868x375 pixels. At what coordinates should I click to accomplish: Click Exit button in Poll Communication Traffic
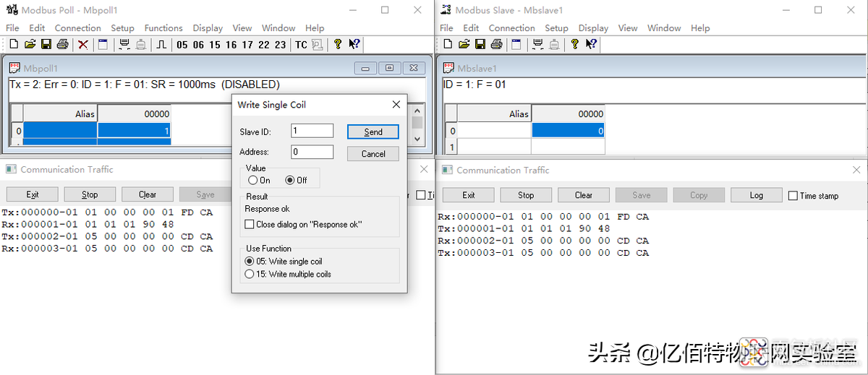click(x=33, y=194)
